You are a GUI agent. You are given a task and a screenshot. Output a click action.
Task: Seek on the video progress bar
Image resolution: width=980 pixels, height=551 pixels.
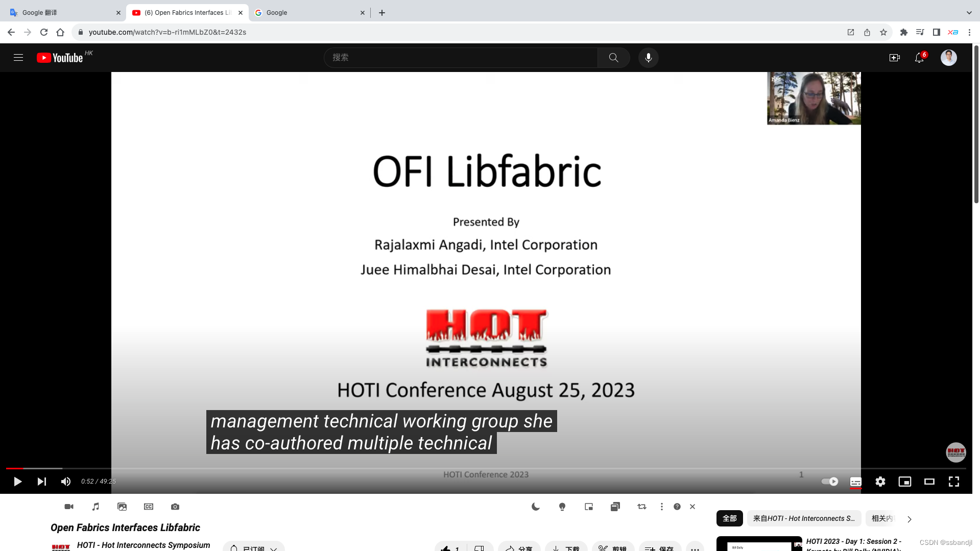[x=486, y=468]
